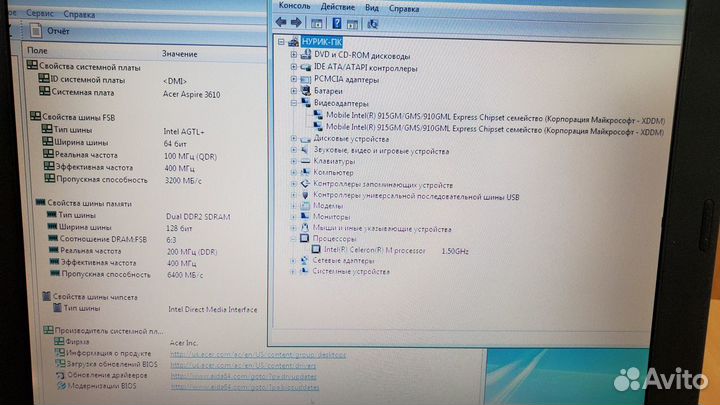Click the Поле column header
Viewport: 720px width, 405px height.
tap(37, 51)
